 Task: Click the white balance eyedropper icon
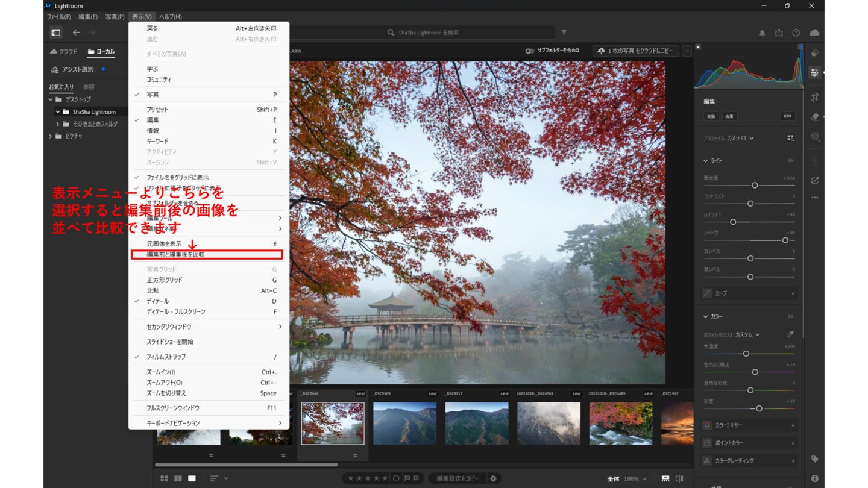790,334
